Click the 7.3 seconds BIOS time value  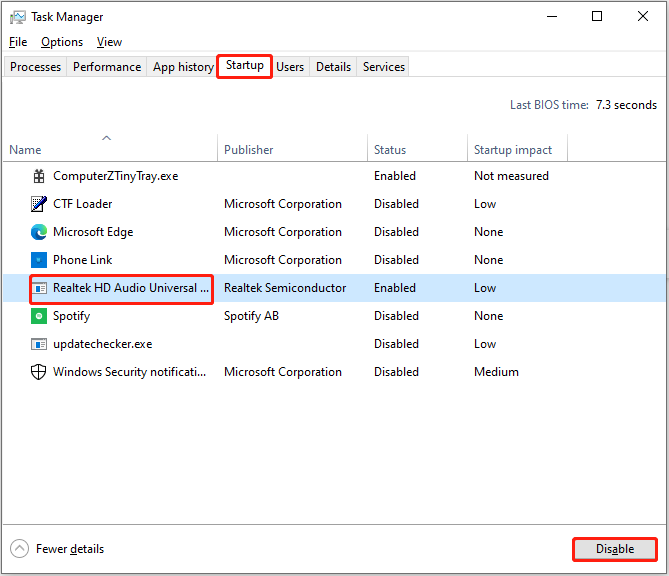626,105
